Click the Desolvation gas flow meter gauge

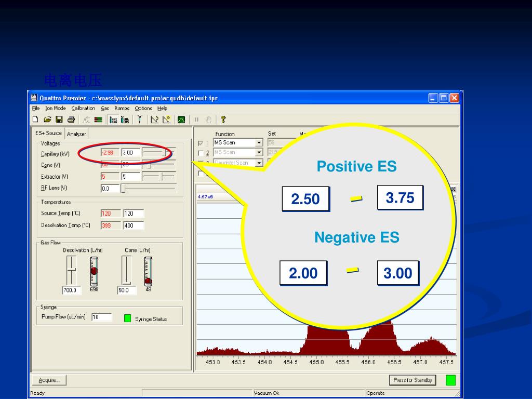click(x=94, y=271)
